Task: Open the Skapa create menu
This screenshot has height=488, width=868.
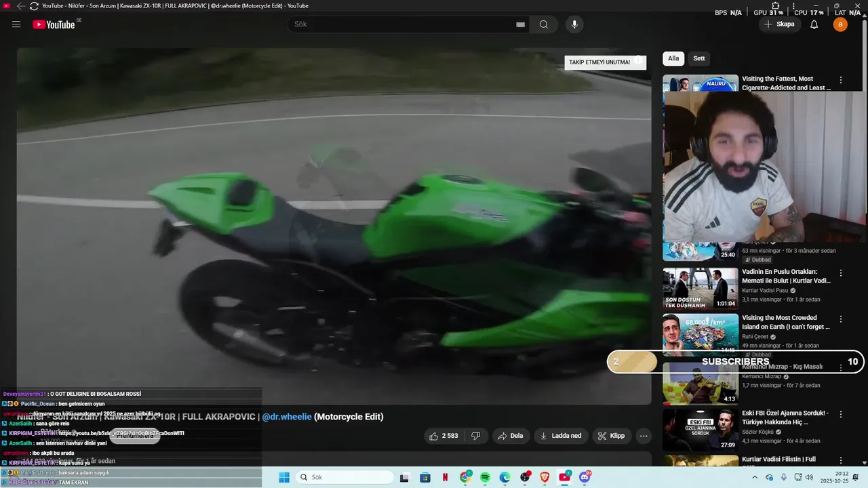Action: [x=779, y=24]
